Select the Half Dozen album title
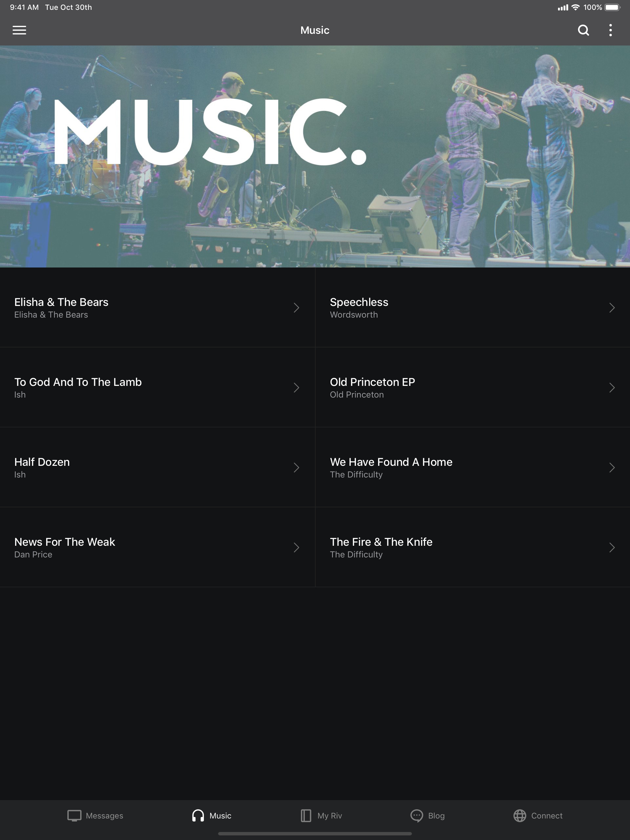Image resolution: width=630 pixels, height=840 pixels. (42, 462)
